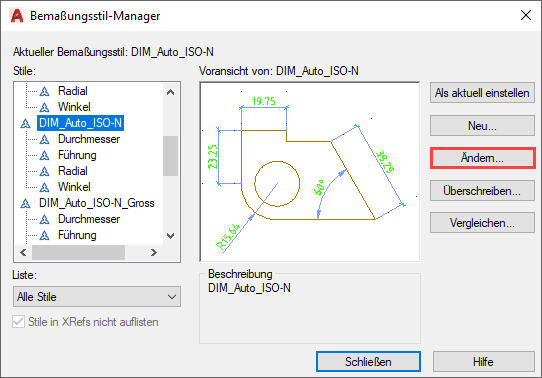Click the Neu button

point(483,126)
